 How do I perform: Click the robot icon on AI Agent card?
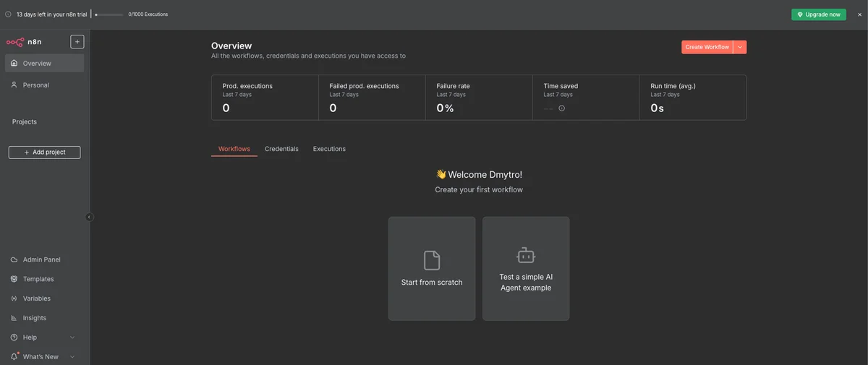click(526, 255)
